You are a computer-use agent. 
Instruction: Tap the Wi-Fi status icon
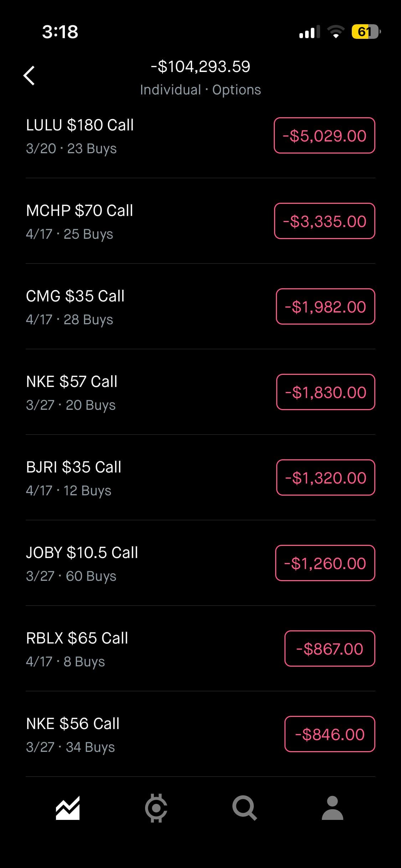point(335,32)
